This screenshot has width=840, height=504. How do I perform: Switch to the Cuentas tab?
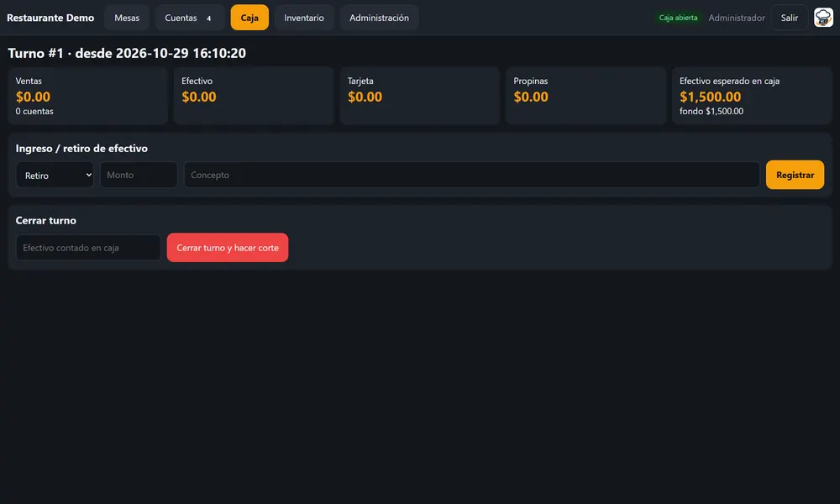click(190, 18)
